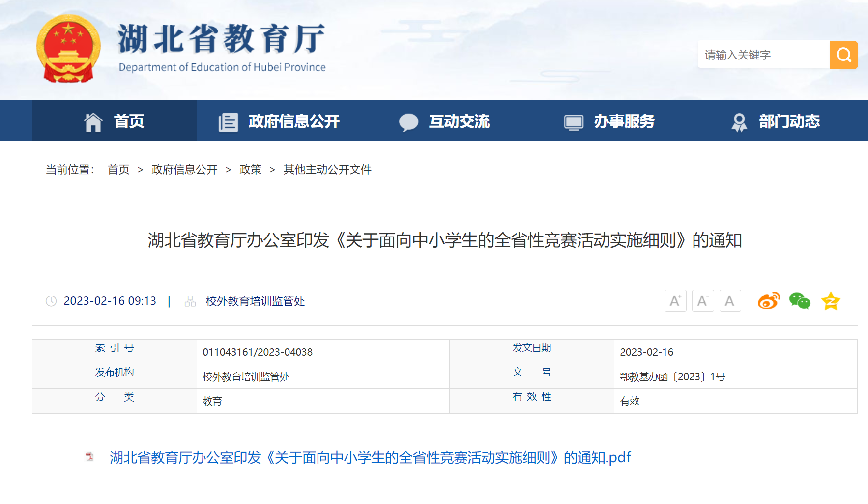The width and height of the screenshot is (868, 504).
Task: Share to Qzone star icon
Action: [831, 301]
